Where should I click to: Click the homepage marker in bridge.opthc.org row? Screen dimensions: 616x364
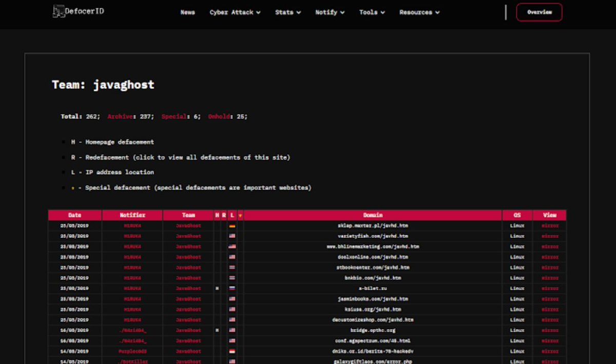coord(217,330)
